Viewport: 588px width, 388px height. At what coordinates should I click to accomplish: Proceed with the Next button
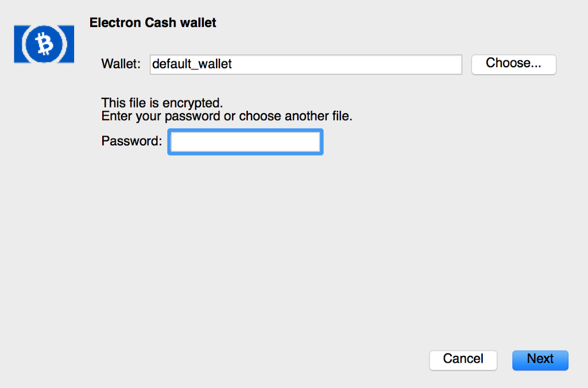pyautogui.click(x=540, y=359)
